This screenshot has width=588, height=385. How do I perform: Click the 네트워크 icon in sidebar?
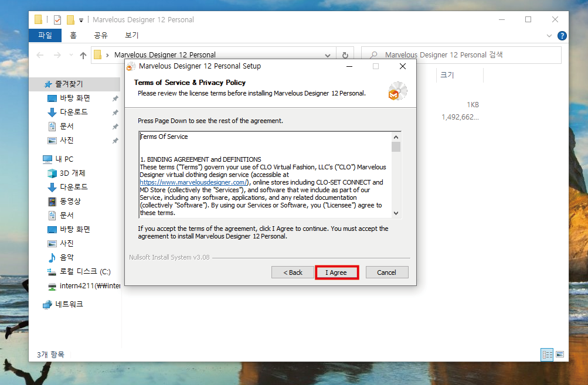[x=47, y=304]
